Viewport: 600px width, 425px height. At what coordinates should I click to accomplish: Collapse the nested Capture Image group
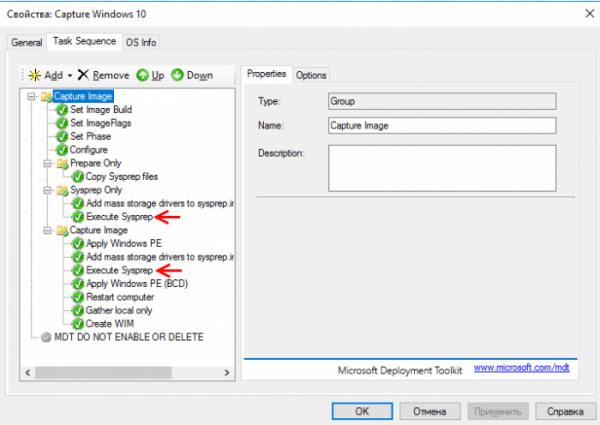point(47,230)
